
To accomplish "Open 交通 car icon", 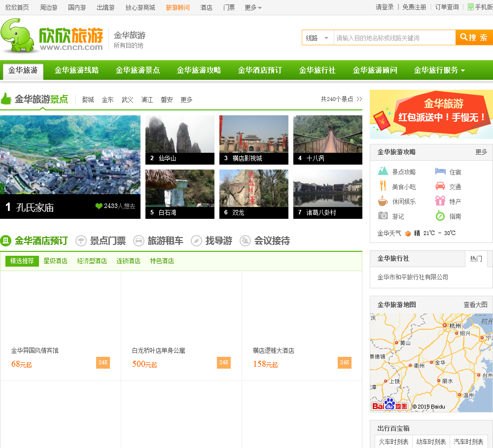I will pyautogui.click(x=440, y=186).
